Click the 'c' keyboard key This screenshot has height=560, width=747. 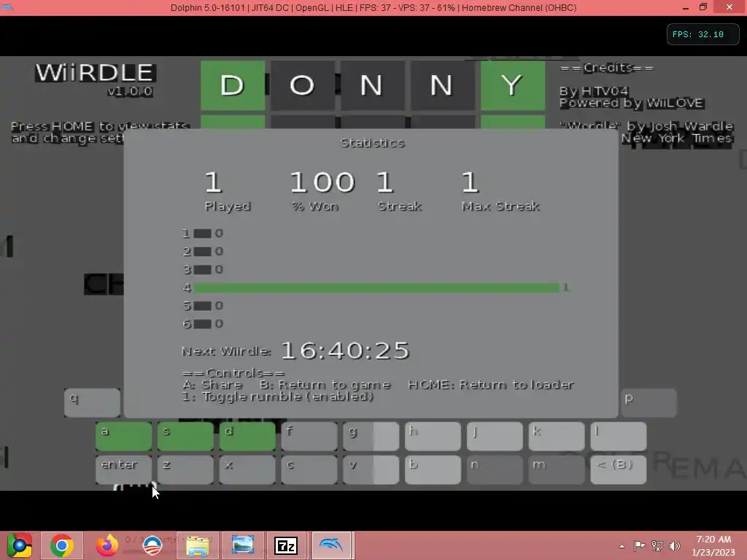click(x=309, y=470)
